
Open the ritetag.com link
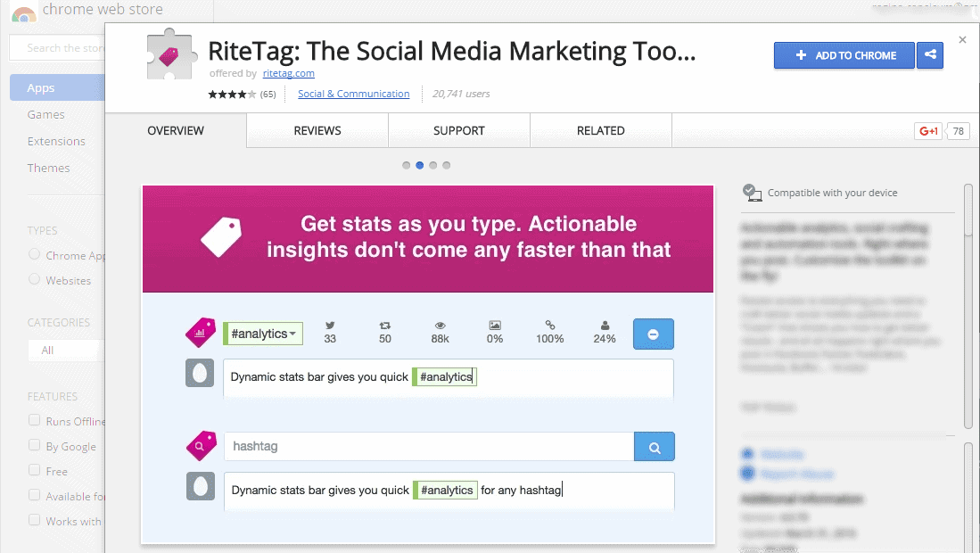point(289,73)
